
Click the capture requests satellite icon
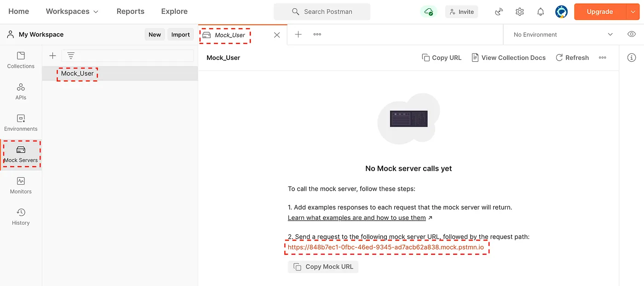499,12
